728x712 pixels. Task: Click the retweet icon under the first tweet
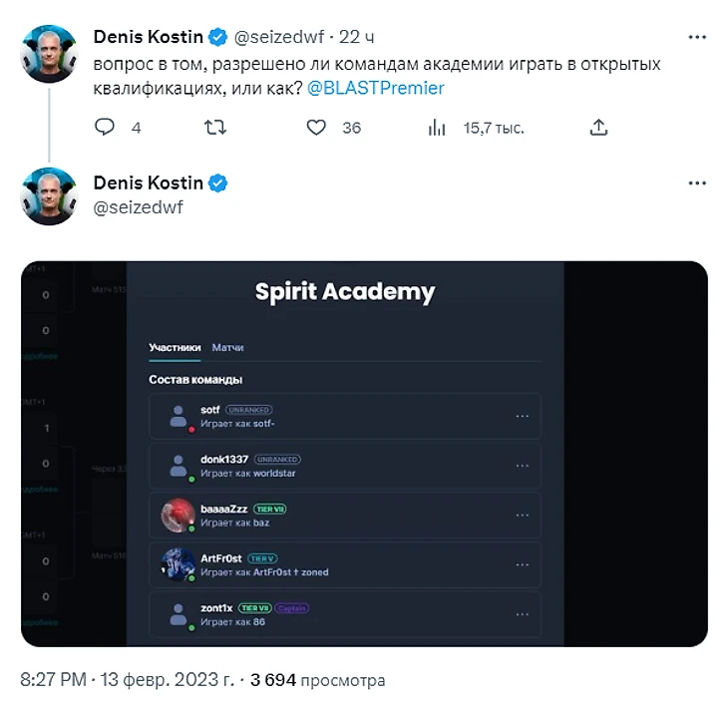click(x=213, y=128)
